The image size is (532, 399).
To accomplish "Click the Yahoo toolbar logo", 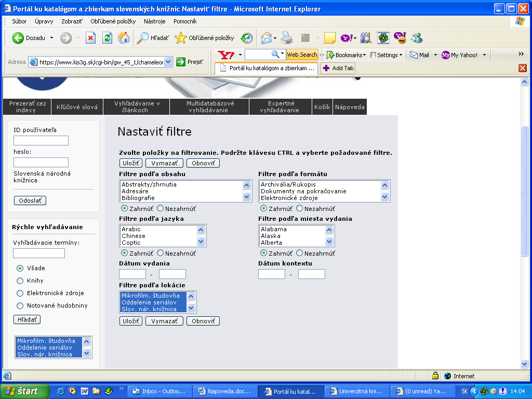I will (x=227, y=55).
